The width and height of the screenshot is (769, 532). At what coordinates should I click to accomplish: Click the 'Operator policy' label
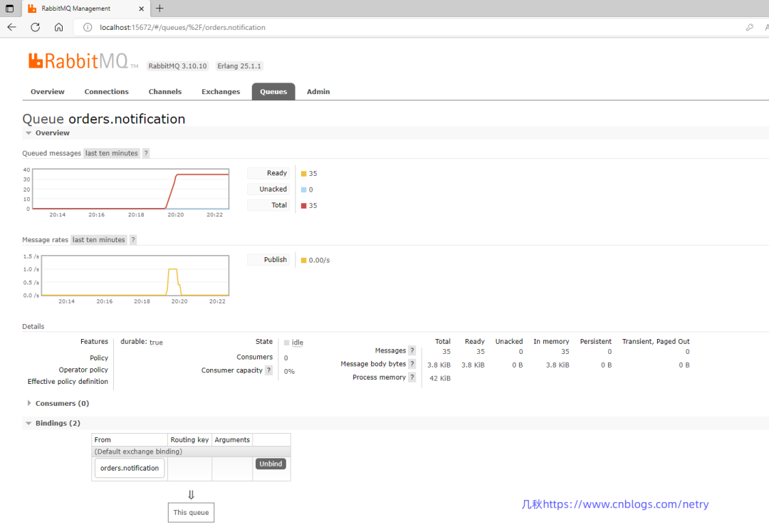[83, 370]
